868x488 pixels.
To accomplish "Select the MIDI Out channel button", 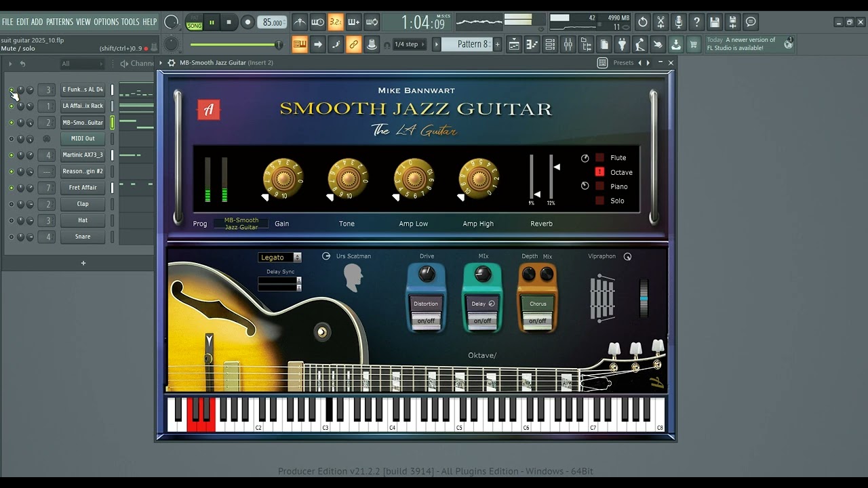I will coord(83,139).
